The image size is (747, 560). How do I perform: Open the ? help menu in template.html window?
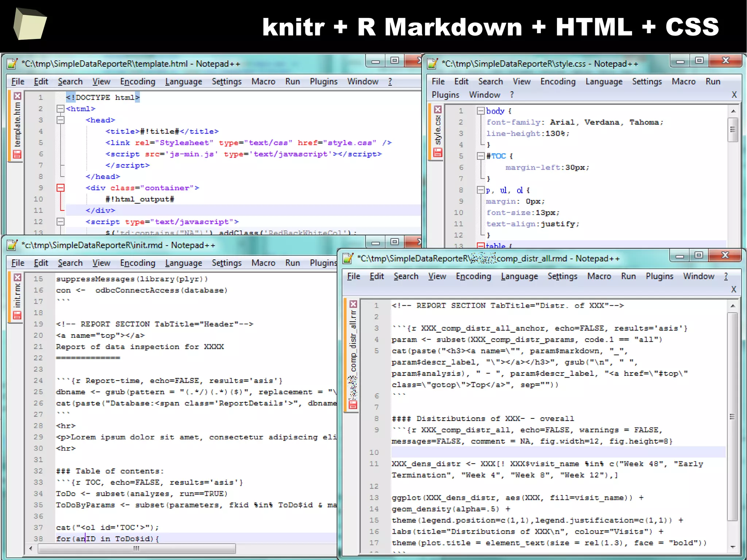[390, 81]
